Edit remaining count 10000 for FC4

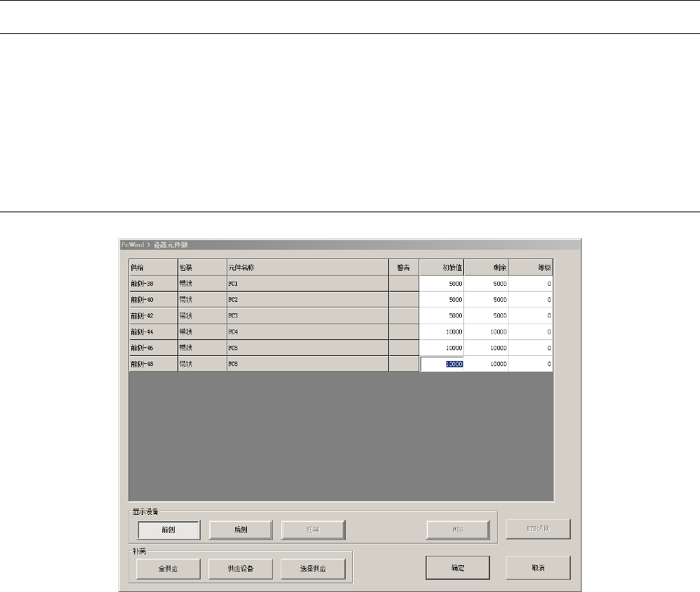(486, 331)
